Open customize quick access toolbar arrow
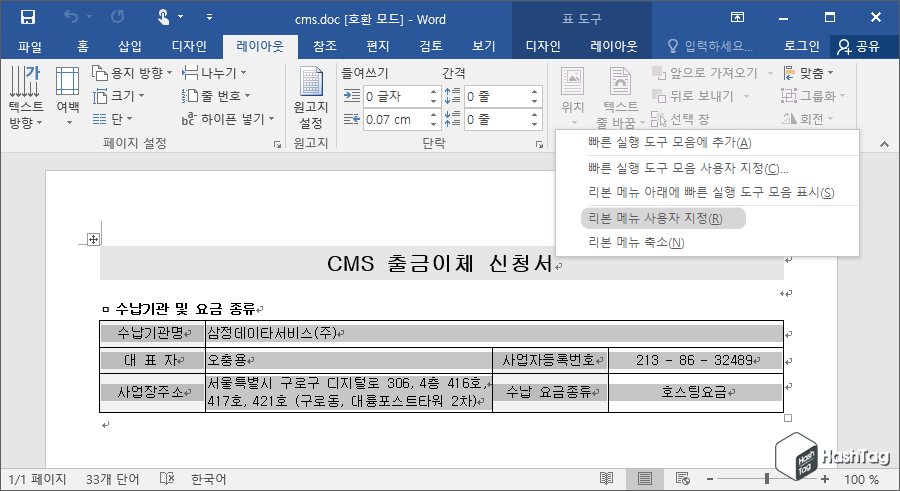The width and height of the screenshot is (900, 491). 210,17
